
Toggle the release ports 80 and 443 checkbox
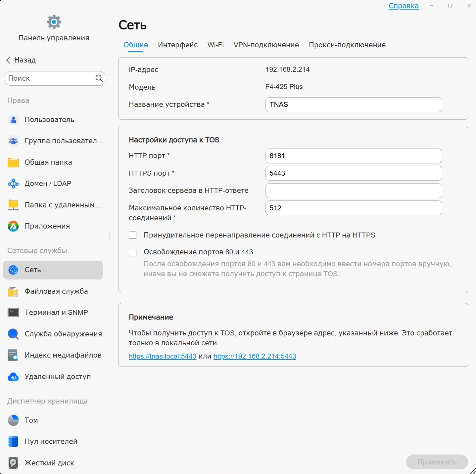(x=132, y=252)
